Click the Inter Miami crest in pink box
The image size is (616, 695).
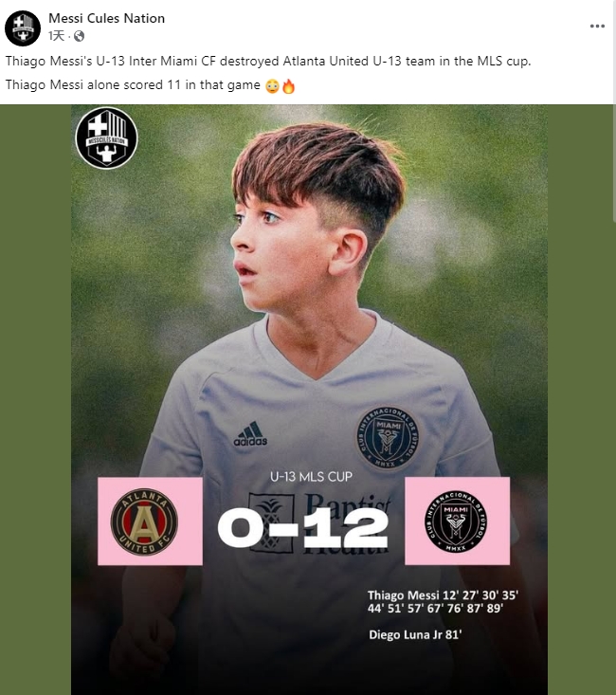point(456,521)
